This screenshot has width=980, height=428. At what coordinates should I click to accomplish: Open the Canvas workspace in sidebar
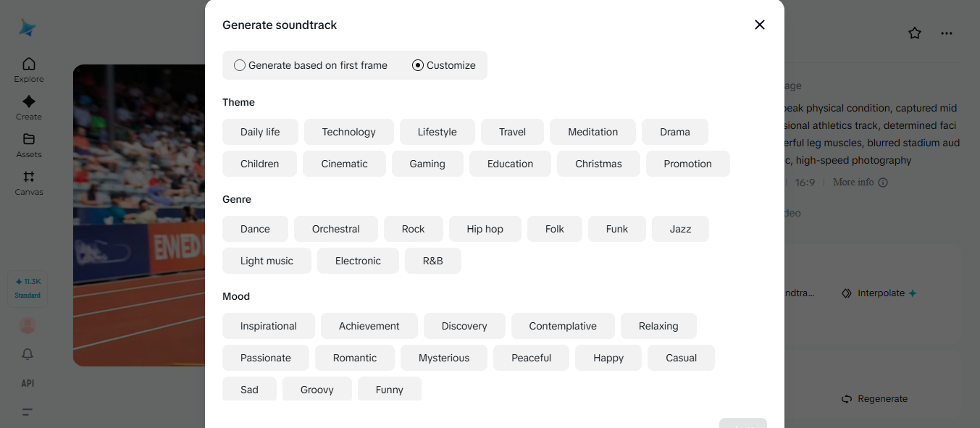click(29, 182)
